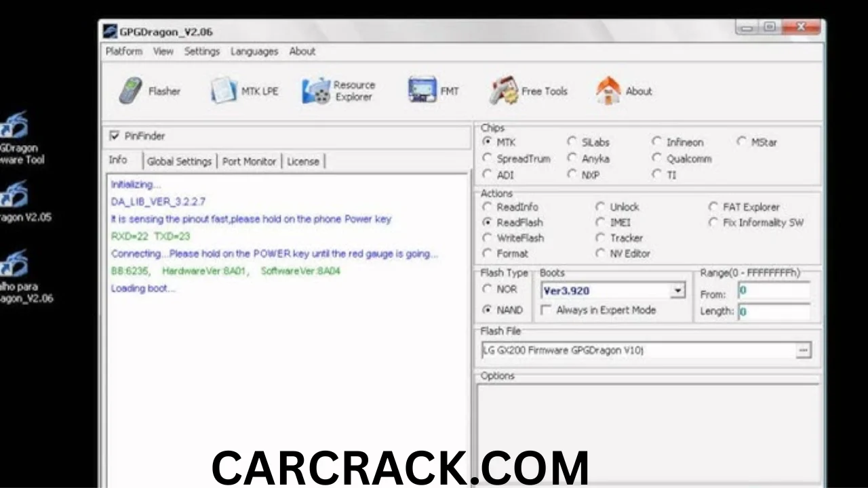Image resolution: width=868 pixels, height=488 pixels.
Task: Choose the Format action
Action: click(487, 253)
